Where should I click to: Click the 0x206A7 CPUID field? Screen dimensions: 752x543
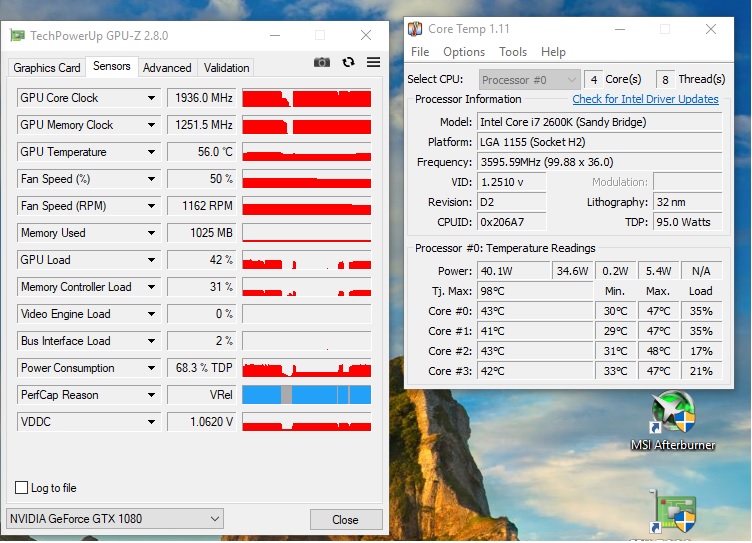(512, 222)
